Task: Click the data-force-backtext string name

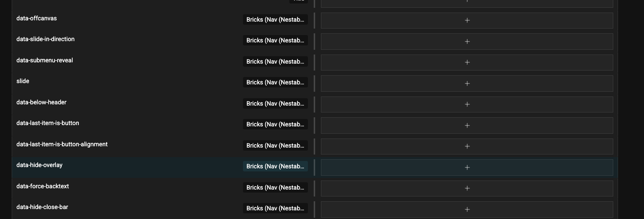Action: (x=42, y=186)
